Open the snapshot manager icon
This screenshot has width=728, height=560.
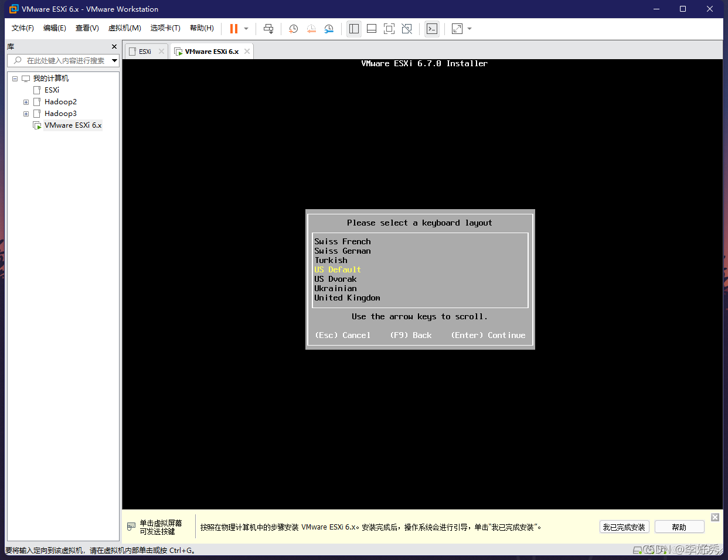click(329, 29)
